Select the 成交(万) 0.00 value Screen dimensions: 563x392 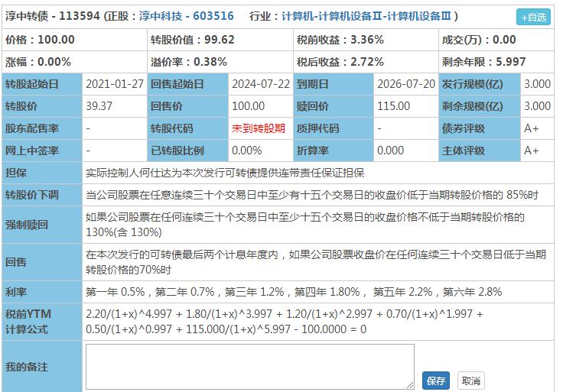(504, 40)
